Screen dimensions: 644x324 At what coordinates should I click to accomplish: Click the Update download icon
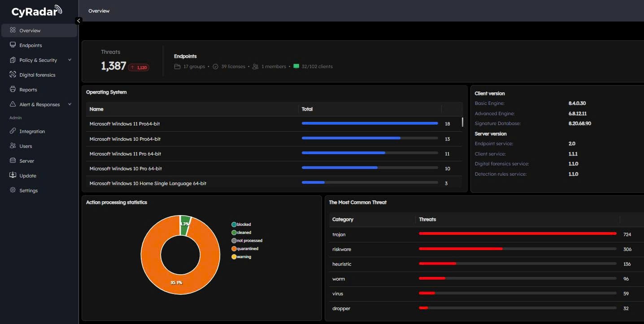[x=13, y=176]
